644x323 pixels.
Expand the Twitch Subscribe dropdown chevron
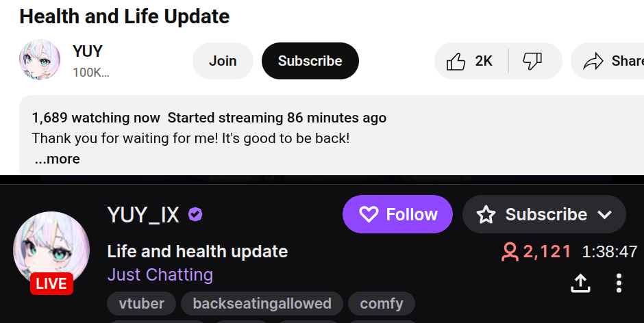point(604,215)
